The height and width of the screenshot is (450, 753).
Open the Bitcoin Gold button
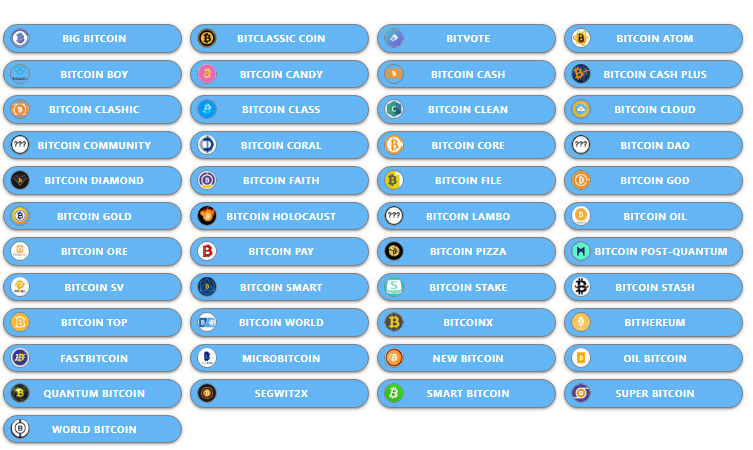click(93, 216)
